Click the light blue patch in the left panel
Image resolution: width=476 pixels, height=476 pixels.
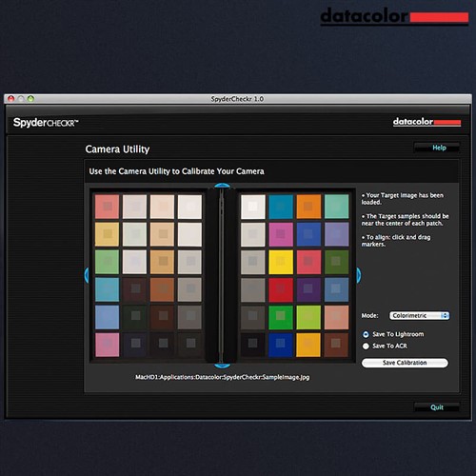tap(108, 317)
